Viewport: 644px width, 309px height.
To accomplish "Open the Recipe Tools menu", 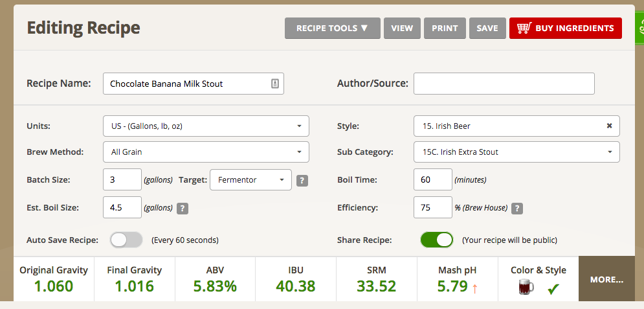I will (332, 28).
